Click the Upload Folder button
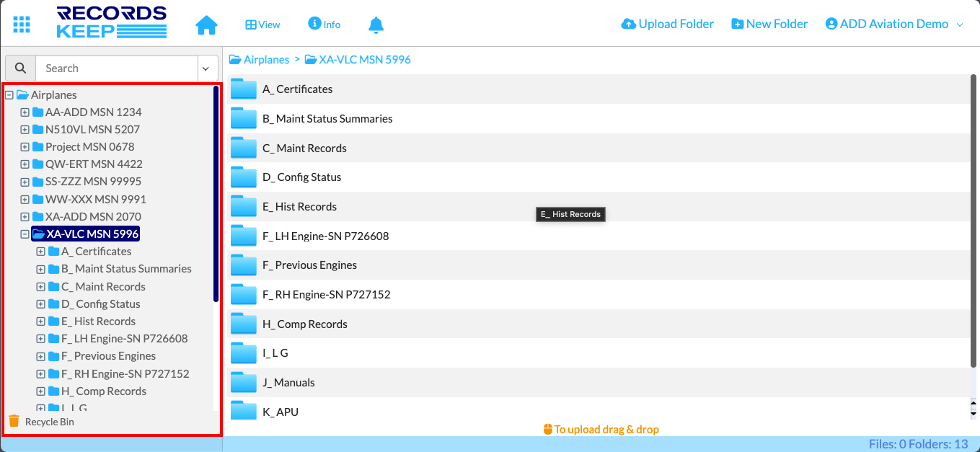 667,24
